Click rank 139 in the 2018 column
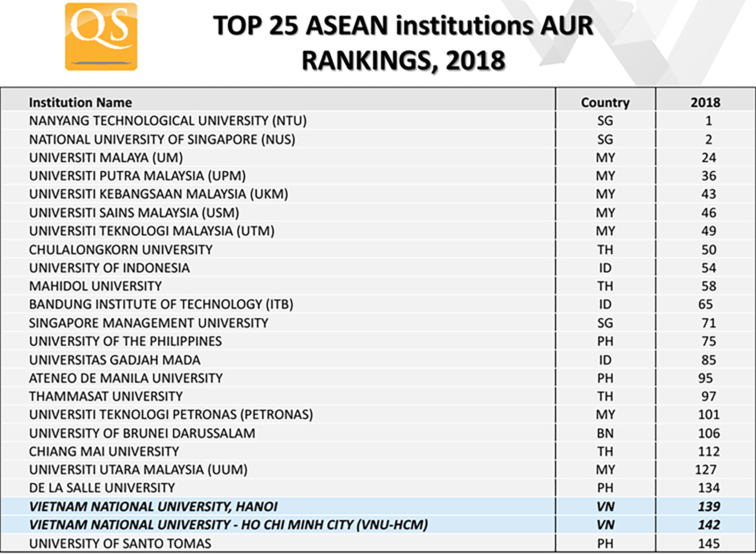756x554 pixels. pyautogui.click(x=708, y=507)
